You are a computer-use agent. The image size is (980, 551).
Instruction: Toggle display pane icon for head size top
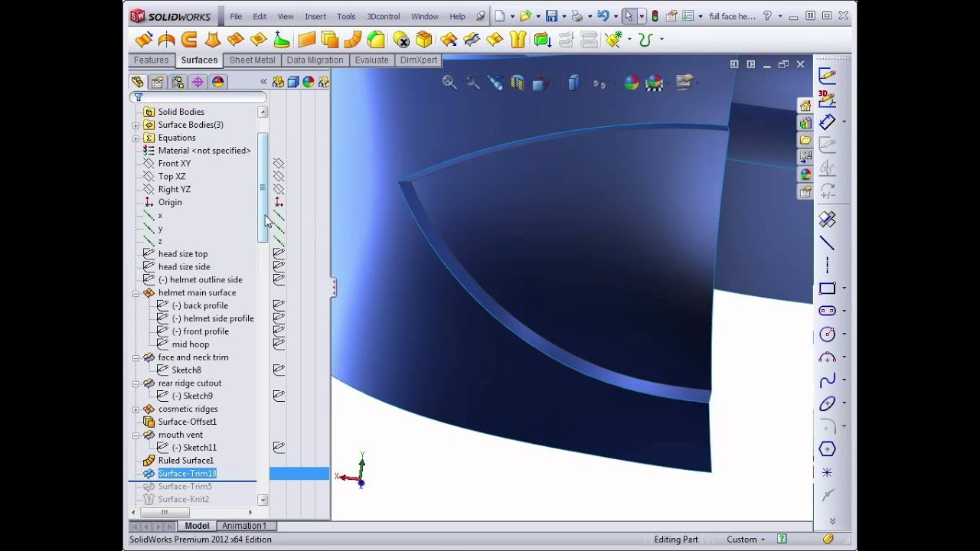(279, 253)
